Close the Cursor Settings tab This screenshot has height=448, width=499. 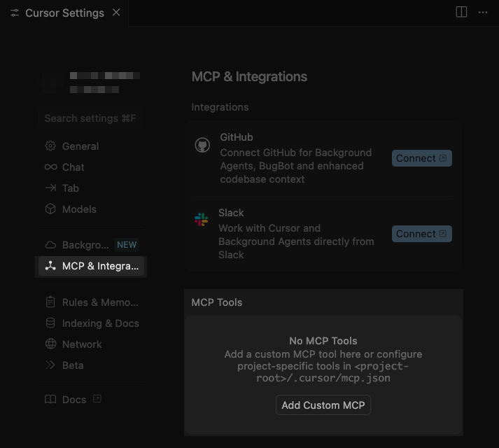116,13
